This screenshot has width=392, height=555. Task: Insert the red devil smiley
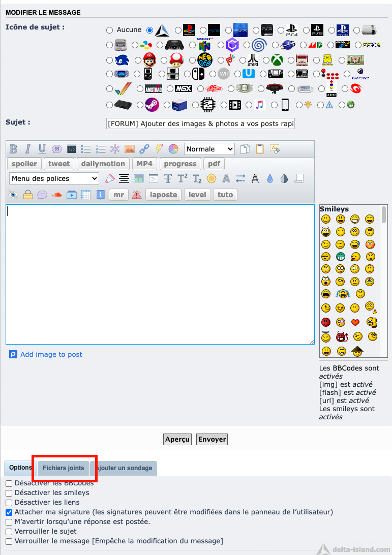342,336
